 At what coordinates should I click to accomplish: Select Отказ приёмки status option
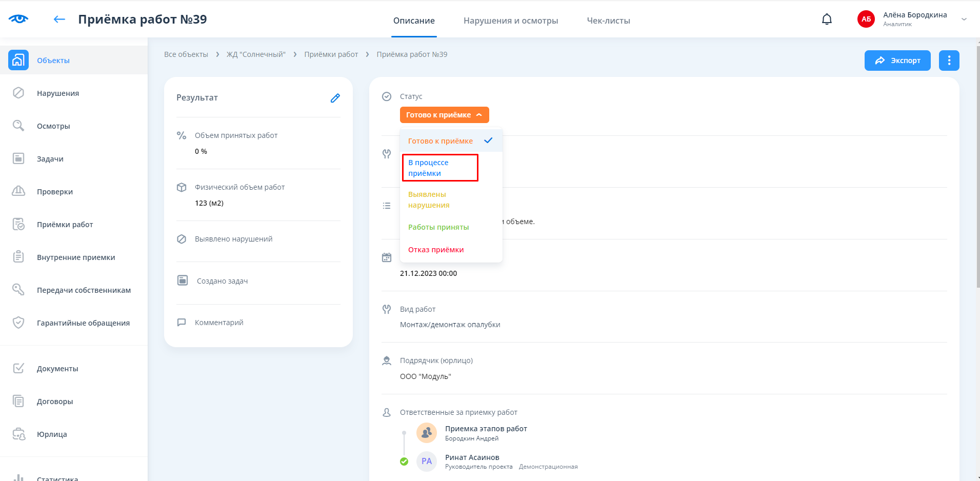point(436,250)
